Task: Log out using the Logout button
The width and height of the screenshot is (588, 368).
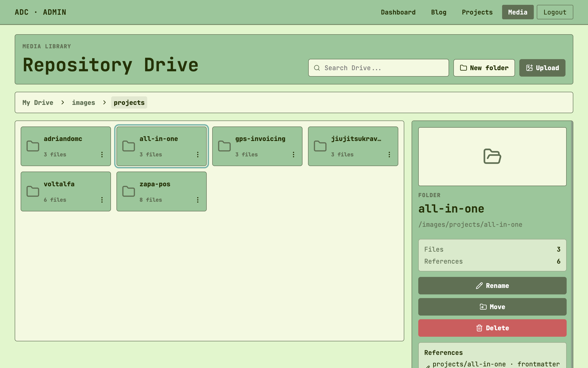Action: [x=555, y=12]
